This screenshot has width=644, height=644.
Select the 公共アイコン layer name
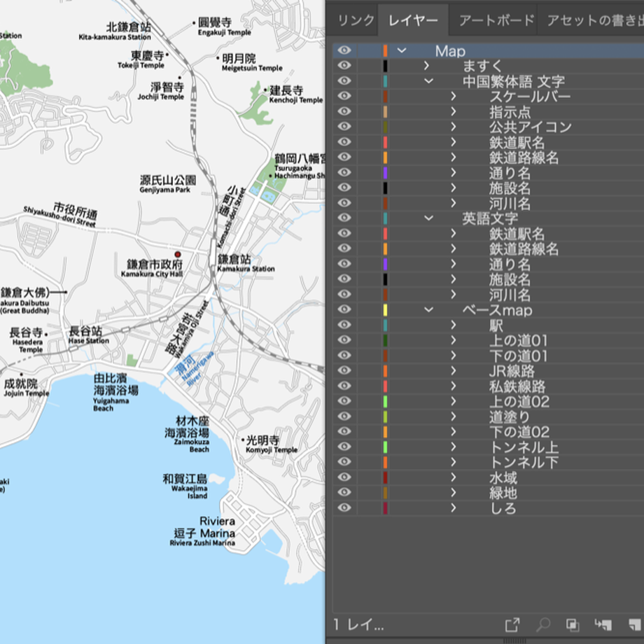point(530,127)
